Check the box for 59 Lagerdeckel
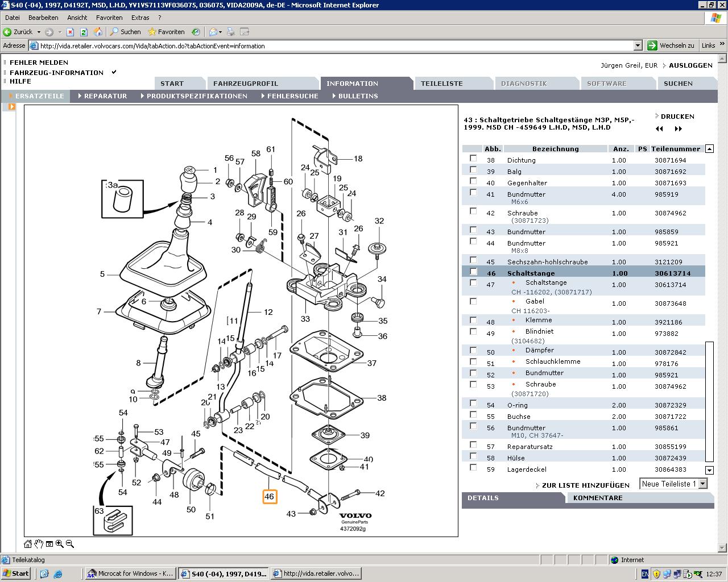The width and height of the screenshot is (728, 582). 473,467
